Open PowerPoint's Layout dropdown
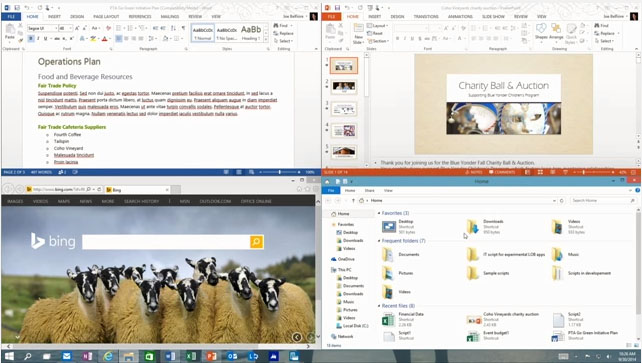 (377, 25)
